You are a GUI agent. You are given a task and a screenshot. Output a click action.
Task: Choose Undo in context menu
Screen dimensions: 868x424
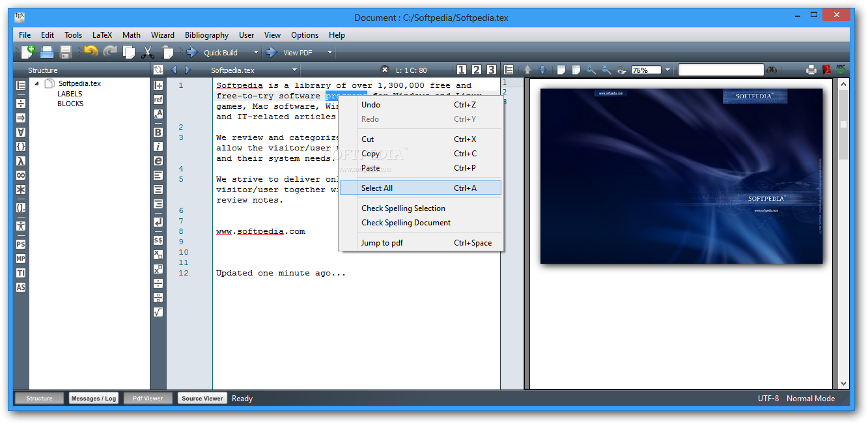(x=420, y=104)
